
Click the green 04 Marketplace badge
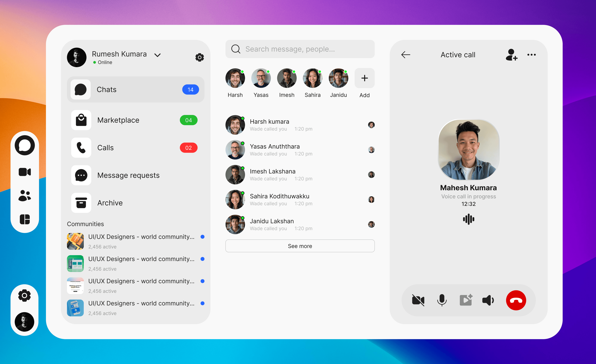pyautogui.click(x=189, y=120)
